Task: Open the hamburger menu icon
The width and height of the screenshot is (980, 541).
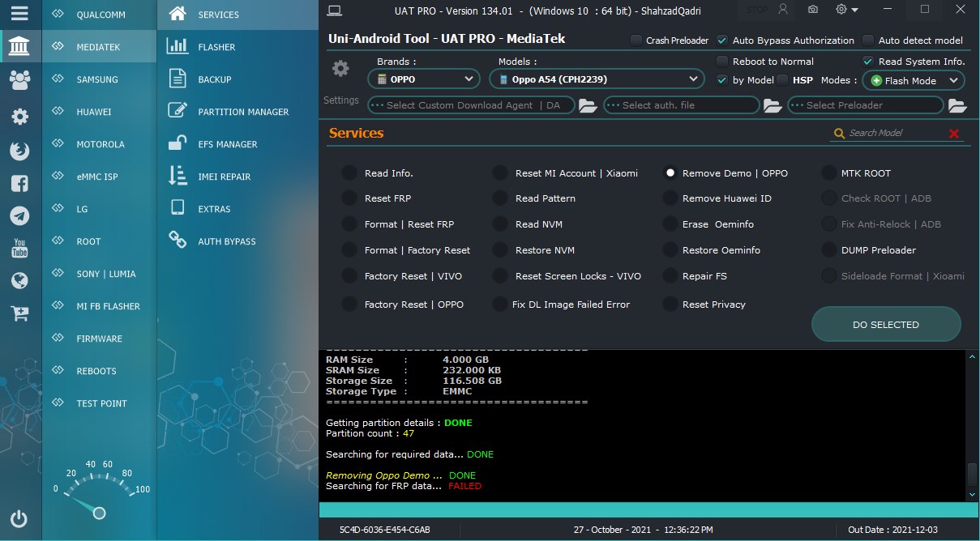Action: click(19, 14)
